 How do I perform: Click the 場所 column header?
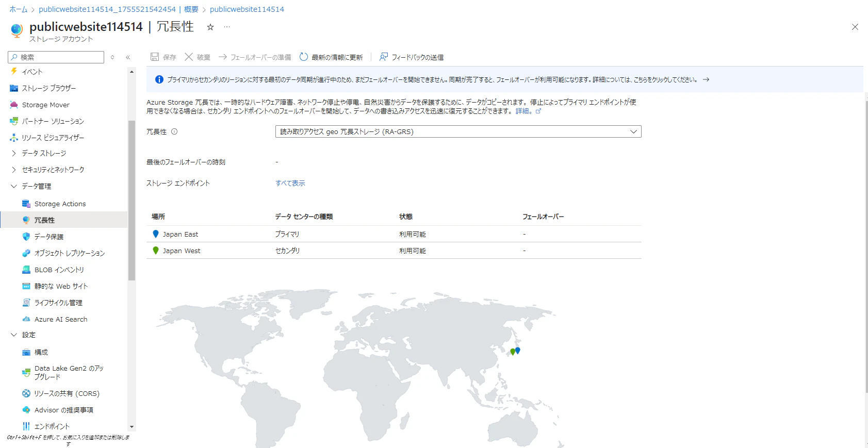click(158, 217)
